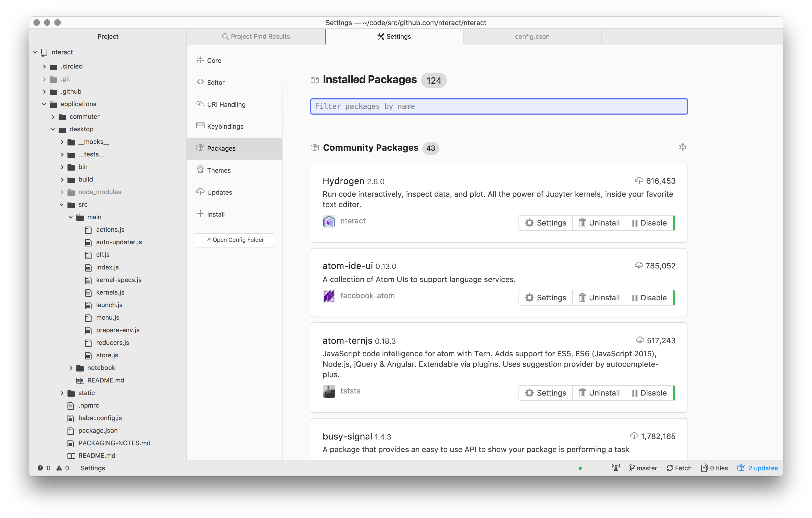The width and height of the screenshot is (812, 518).
Task: Click the Filter packages by name field
Action: point(499,106)
